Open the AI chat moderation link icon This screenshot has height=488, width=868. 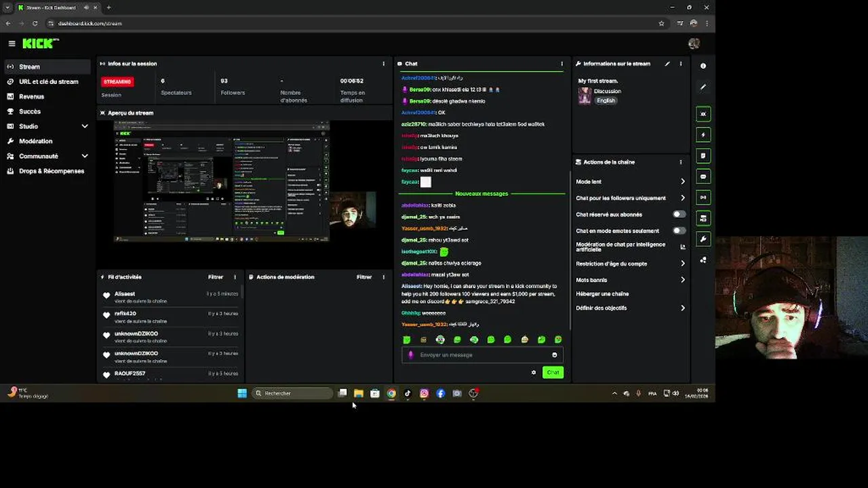pyautogui.click(x=683, y=247)
